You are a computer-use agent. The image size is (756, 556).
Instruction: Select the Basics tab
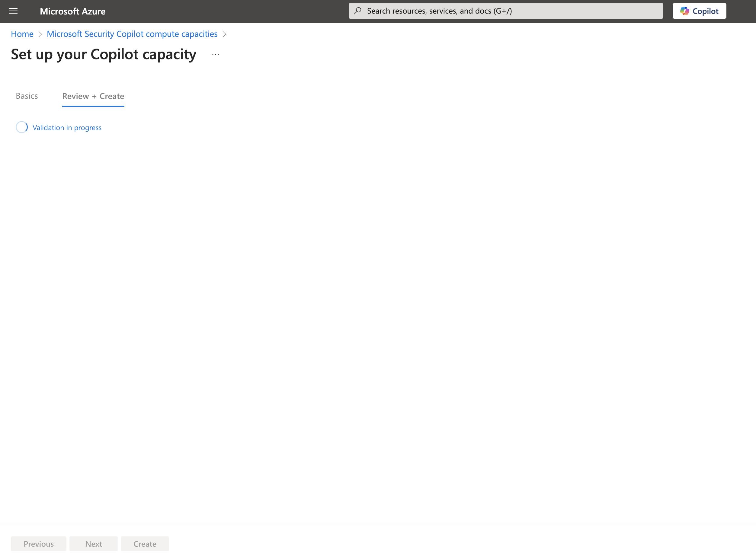coord(27,96)
